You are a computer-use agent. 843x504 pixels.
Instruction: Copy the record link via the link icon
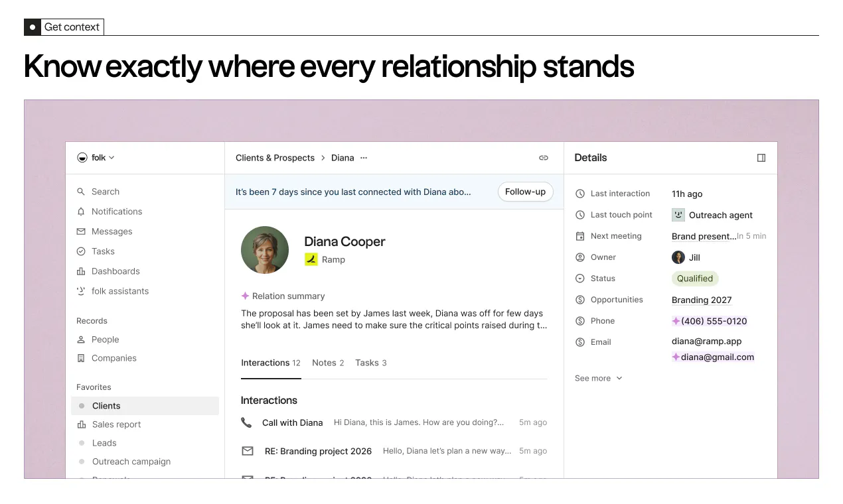(544, 158)
